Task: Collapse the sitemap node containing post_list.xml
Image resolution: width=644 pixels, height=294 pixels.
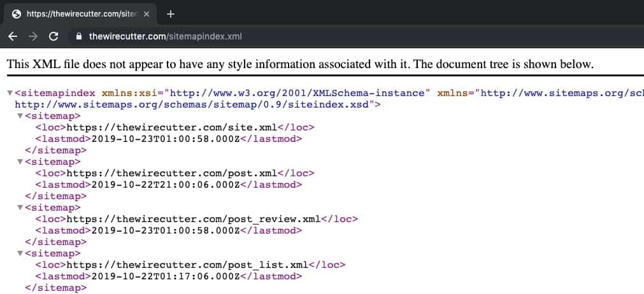Action: 20,253
